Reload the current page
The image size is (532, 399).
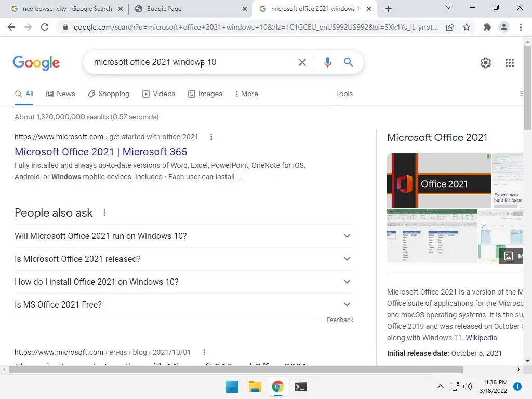pos(45,27)
